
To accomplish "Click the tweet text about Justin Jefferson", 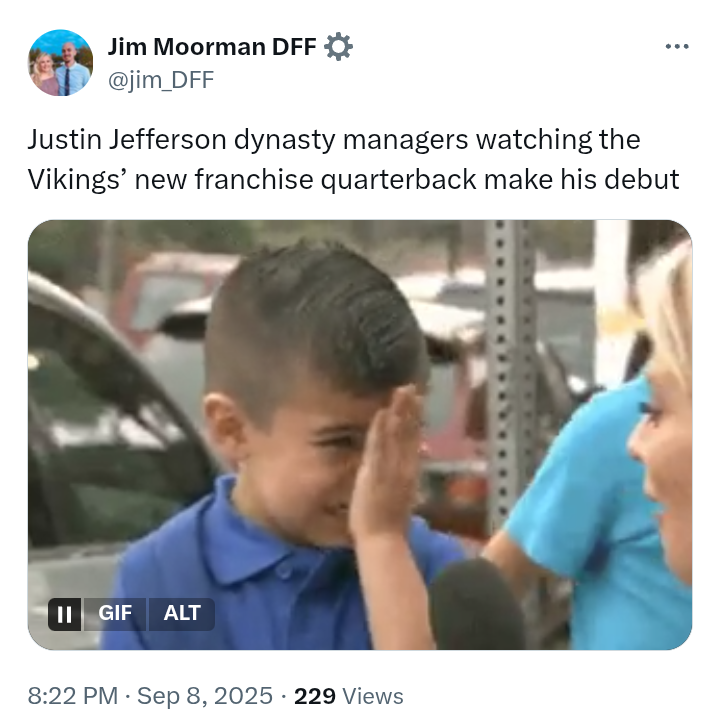I will coord(353,159).
